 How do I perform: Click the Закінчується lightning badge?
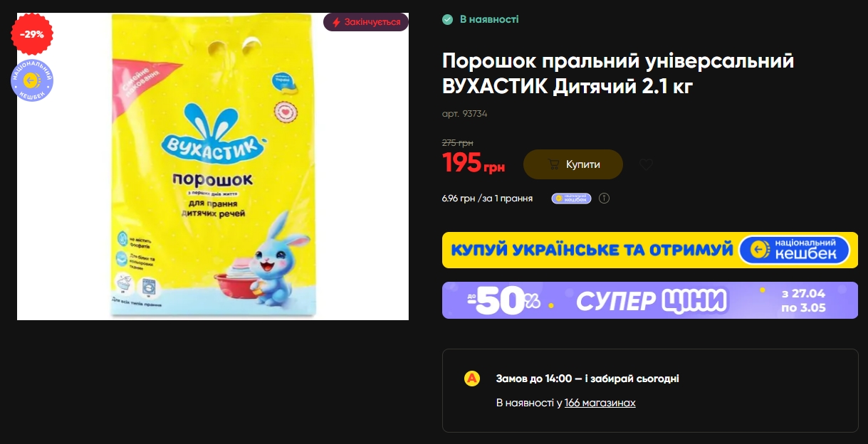click(x=366, y=22)
